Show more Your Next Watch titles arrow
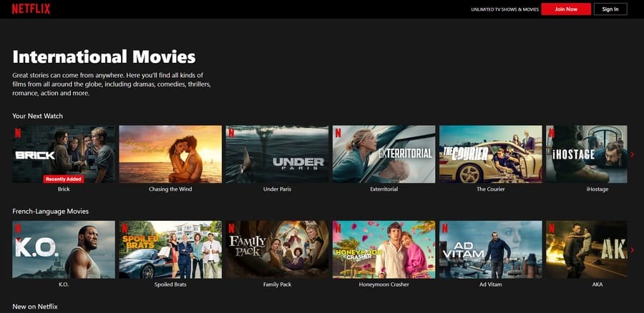The height and width of the screenshot is (313, 644). point(632,154)
